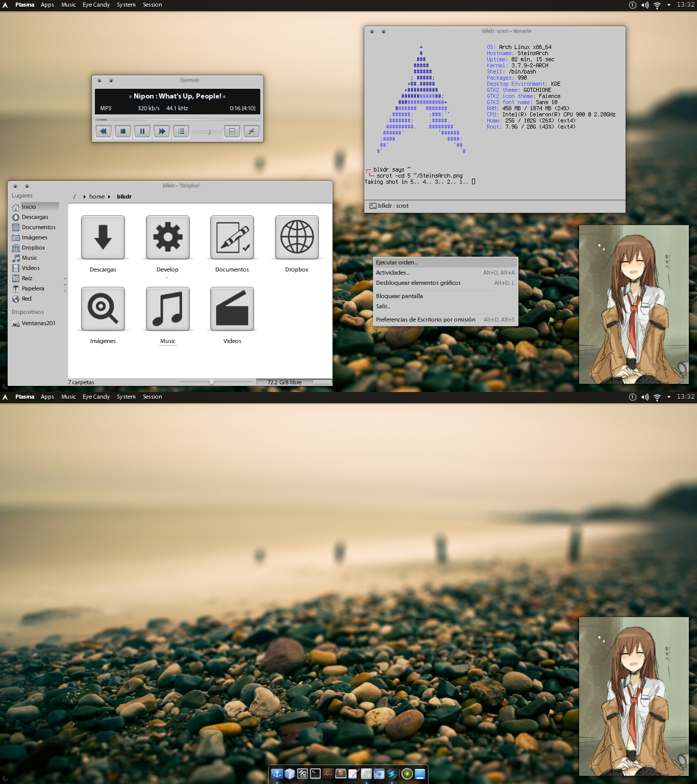
Task: Click the blue show-desktop dock icon
Action: click(x=420, y=774)
